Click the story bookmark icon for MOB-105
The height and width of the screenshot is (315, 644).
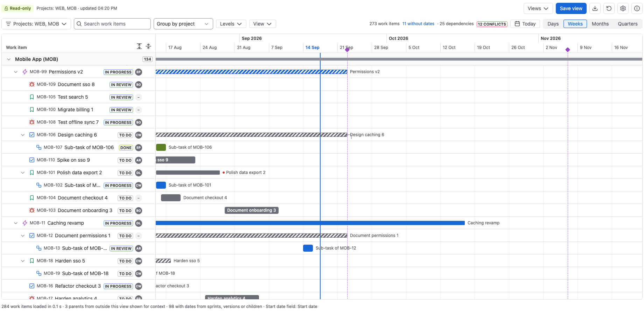coord(32,97)
